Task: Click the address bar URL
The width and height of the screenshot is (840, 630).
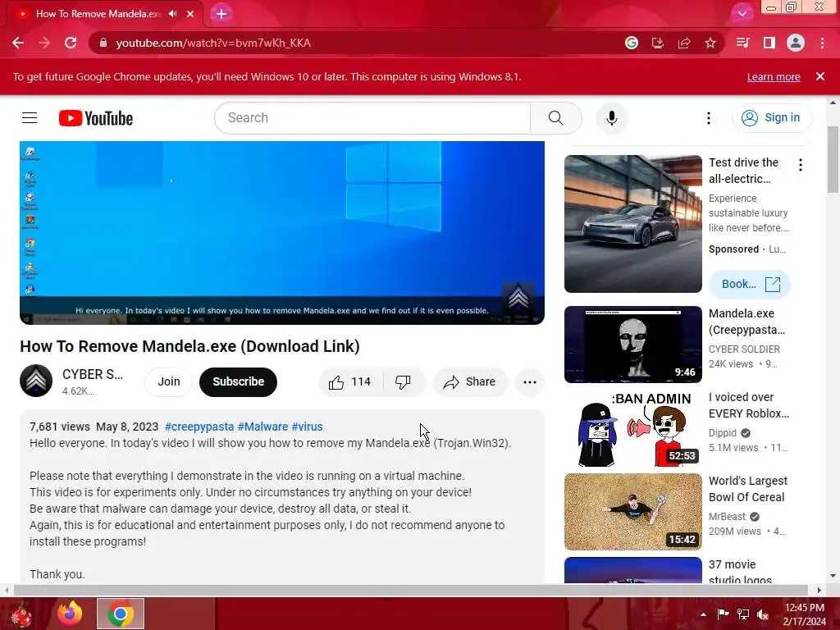Action: click(x=213, y=43)
